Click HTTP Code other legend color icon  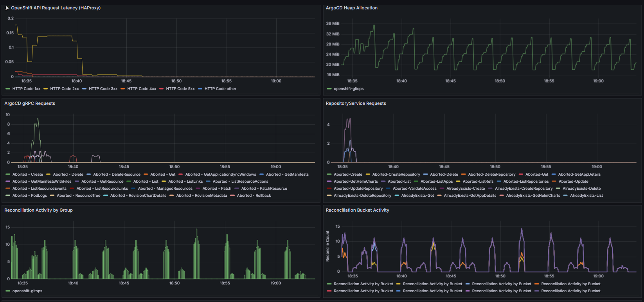pos(200,89)
